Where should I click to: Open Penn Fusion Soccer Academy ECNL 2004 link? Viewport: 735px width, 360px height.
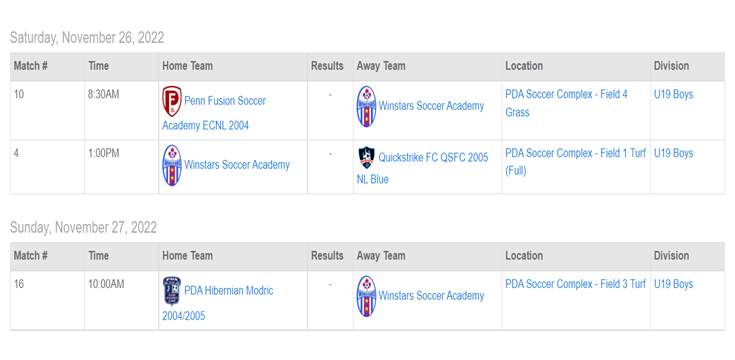click(x=214, y=113)
